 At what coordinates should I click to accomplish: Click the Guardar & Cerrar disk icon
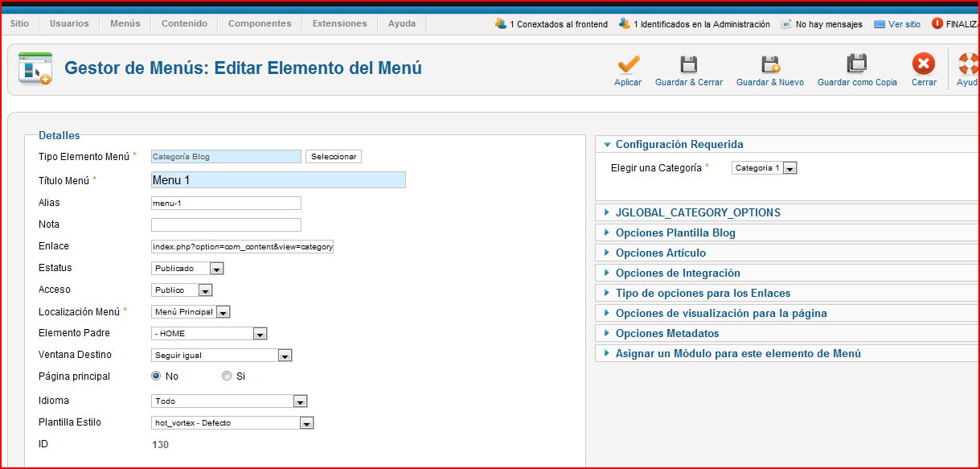pos(688,65)
